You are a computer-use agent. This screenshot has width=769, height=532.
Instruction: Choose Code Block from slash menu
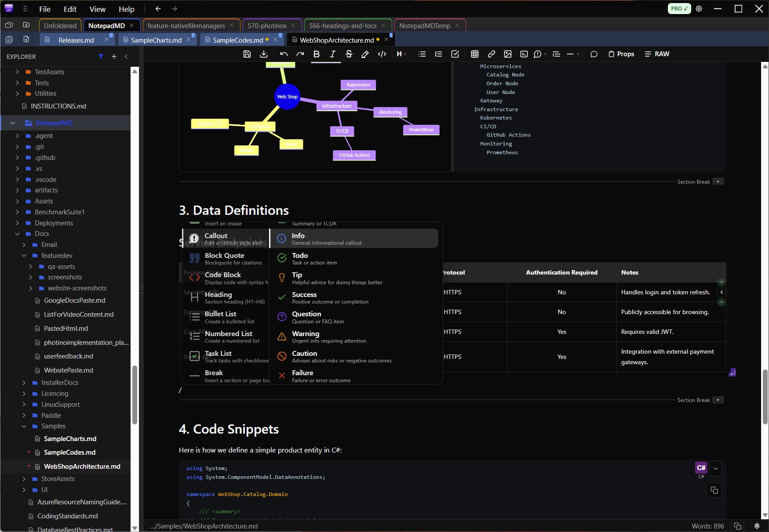(226, 278)
